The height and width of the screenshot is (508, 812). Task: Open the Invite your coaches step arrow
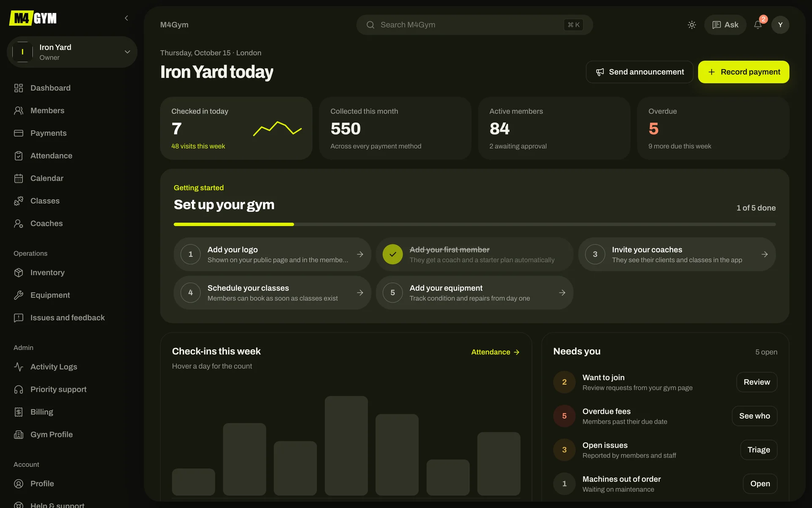[765, 254]
